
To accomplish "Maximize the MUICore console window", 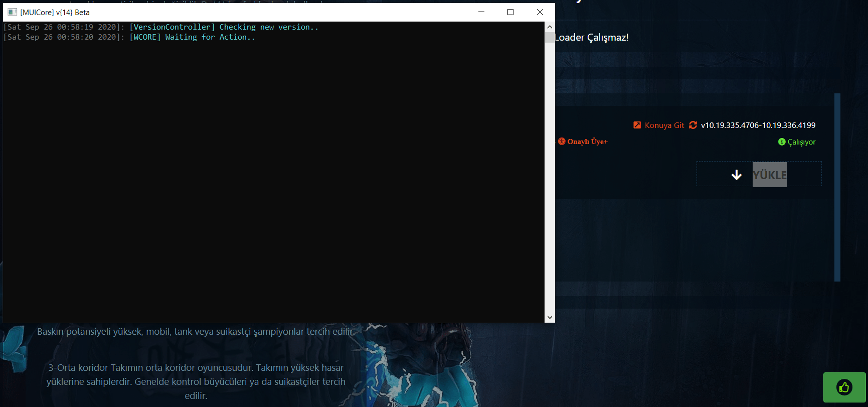I will (x=510, y=12).
